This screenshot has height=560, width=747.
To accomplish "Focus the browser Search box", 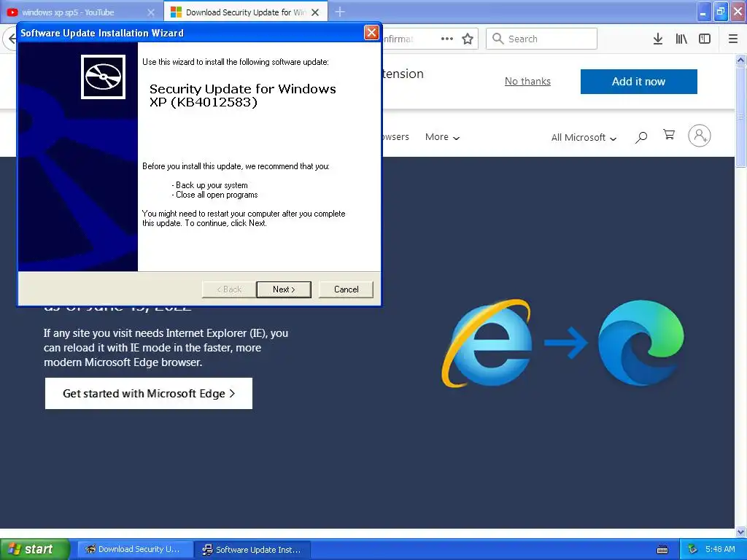I will (x=541, y=39).
